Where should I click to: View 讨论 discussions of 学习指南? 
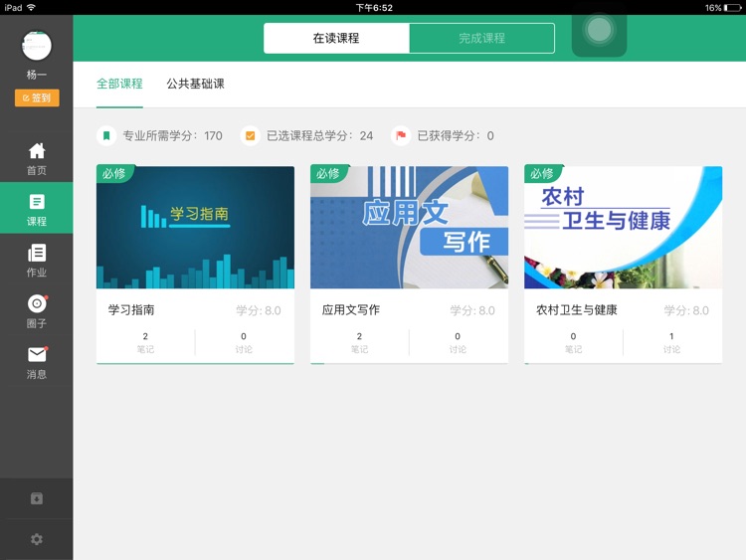pyautogui.click(x=244, y=342)
